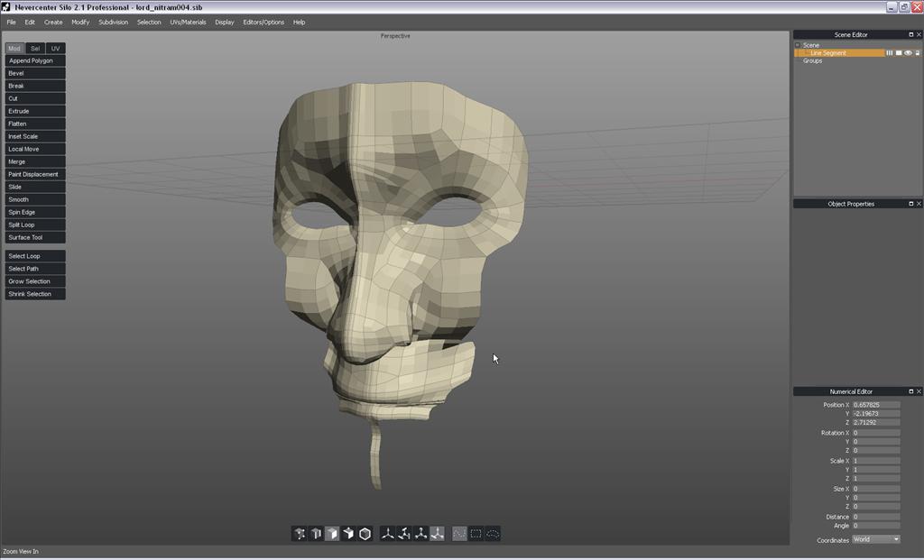This screenshot has height=560, width=924.
Task: Switch to edge selection mode icon
Action: point(316,534)
